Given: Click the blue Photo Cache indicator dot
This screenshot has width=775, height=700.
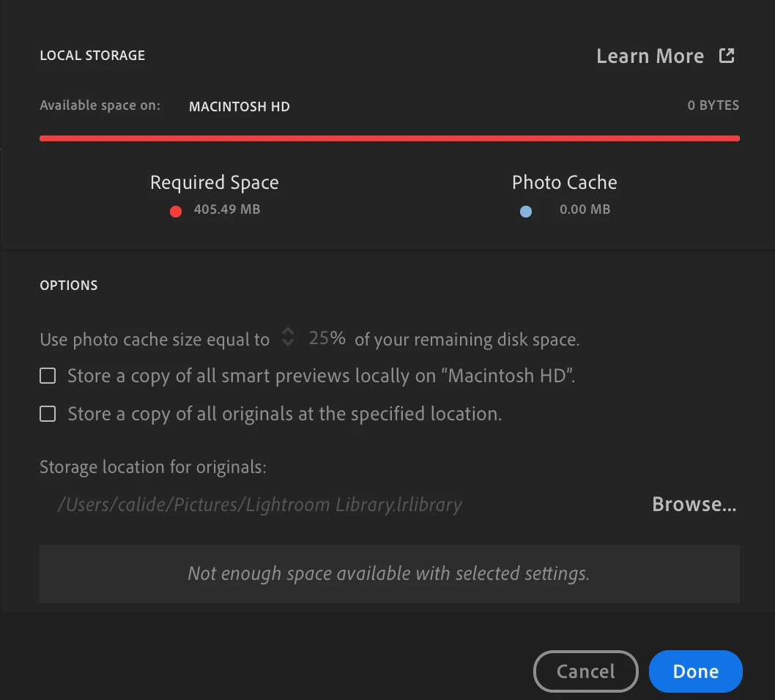Looking at the screenshot, I should click(x=526, y=212).
